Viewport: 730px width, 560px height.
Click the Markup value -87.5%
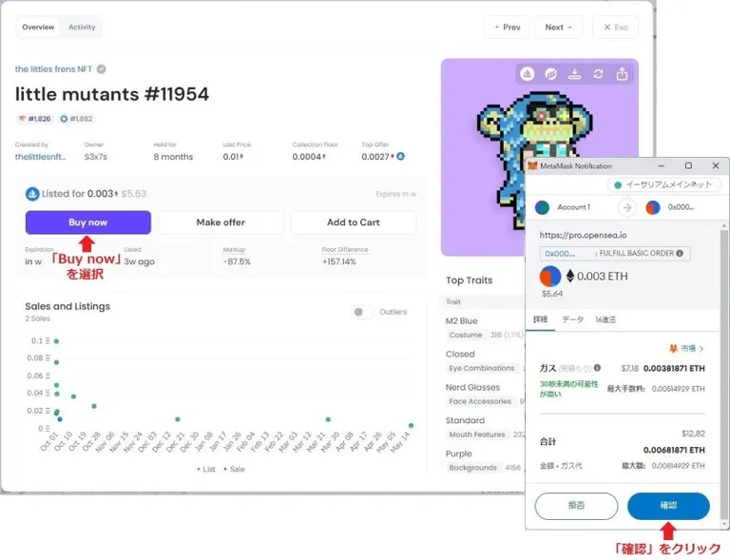pyautogui.click(x=237, y=261)
